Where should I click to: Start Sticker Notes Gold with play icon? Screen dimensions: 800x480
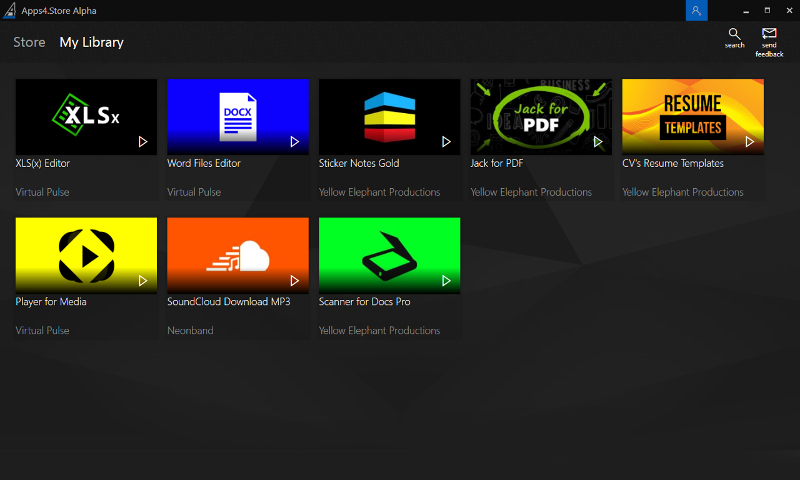(x=446, y=141)
